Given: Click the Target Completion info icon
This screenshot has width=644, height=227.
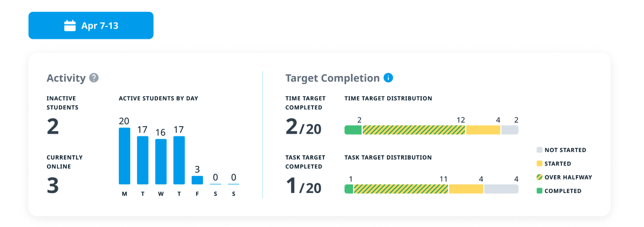Looking at the screenshot, I should [x=388, y=78].
